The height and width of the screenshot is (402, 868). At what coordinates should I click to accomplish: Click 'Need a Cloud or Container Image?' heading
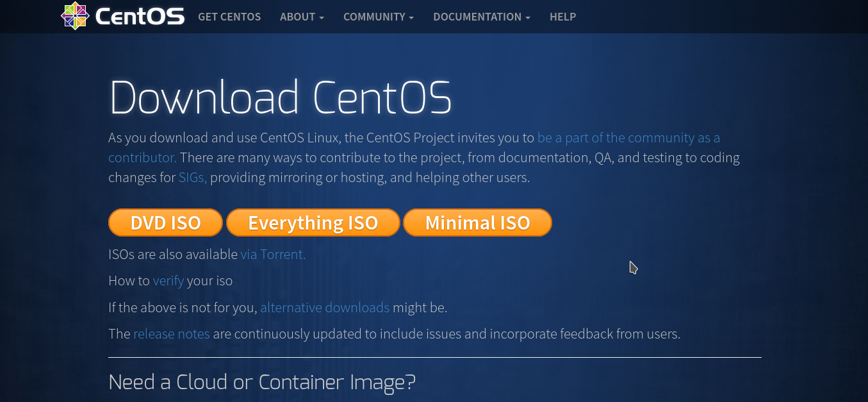(262, 382)
